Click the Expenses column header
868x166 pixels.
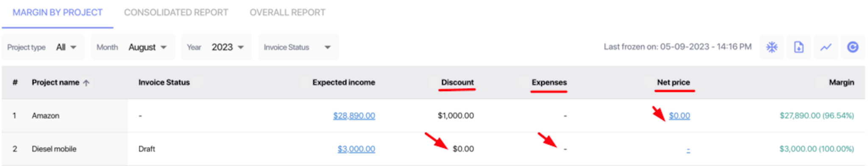click(549, 82)
